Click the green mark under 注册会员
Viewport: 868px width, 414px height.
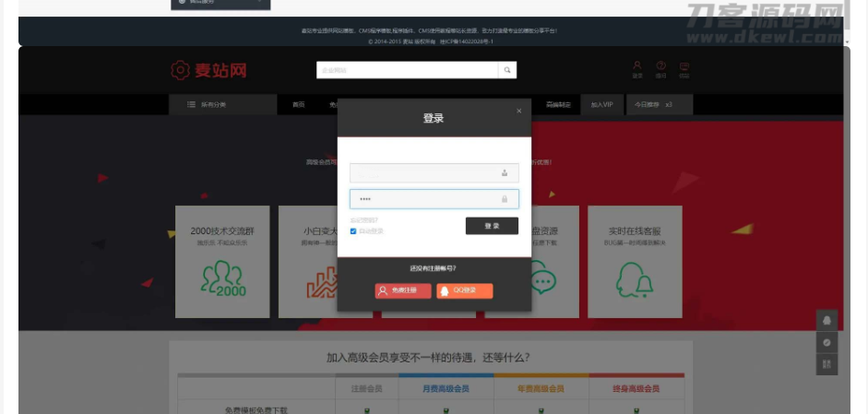pyautogui.click(x=366, y=410)
